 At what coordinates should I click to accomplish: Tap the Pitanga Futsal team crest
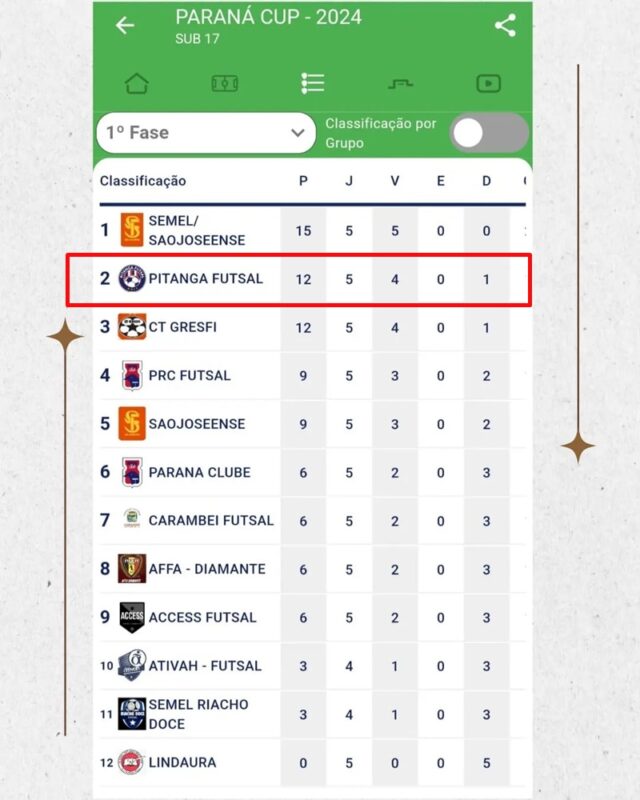[x=132, y=279]
